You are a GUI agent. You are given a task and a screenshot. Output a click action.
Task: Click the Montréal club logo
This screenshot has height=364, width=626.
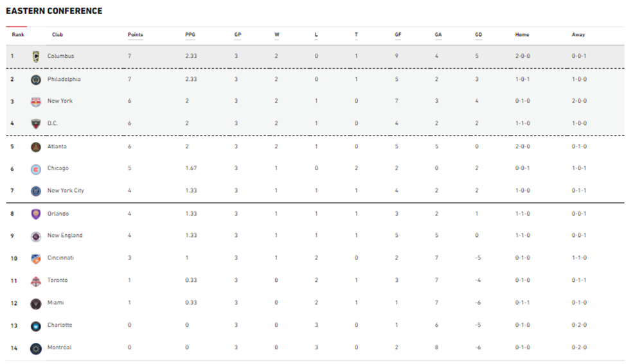pyautogui.click(x=36, y=349)
